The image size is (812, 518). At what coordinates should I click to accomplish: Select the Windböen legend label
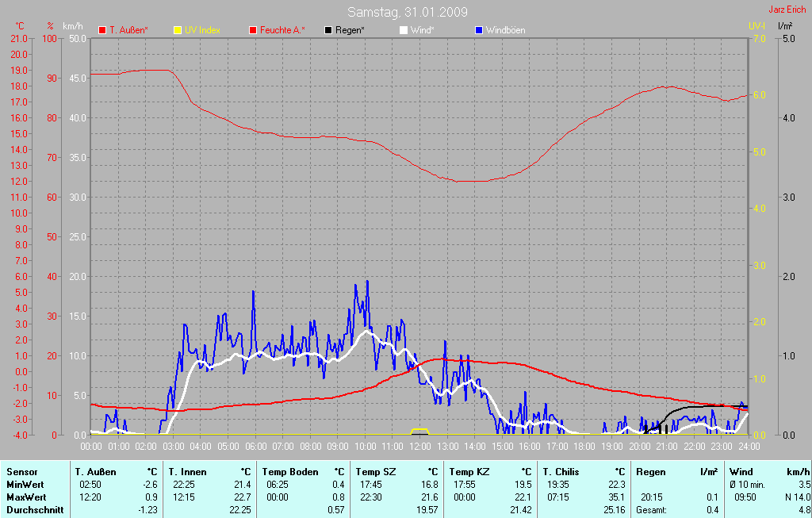pyautogui.click(x=504, y=30)
